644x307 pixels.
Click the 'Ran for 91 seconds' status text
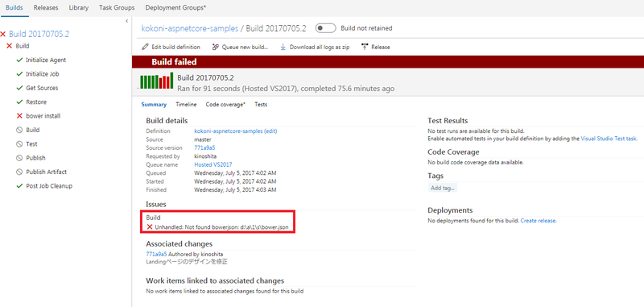tap(286, 89)
